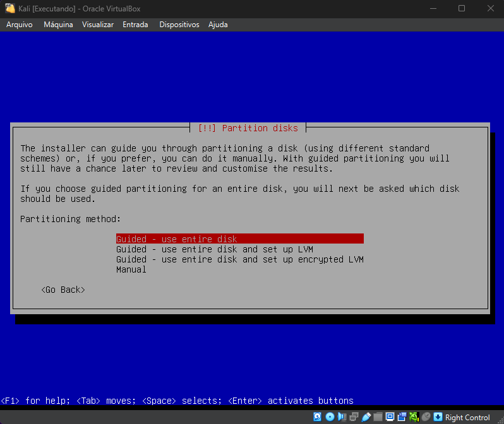Click the mouse integration status icon
Screen dimensions: 504x424
[x=426, y=417]
